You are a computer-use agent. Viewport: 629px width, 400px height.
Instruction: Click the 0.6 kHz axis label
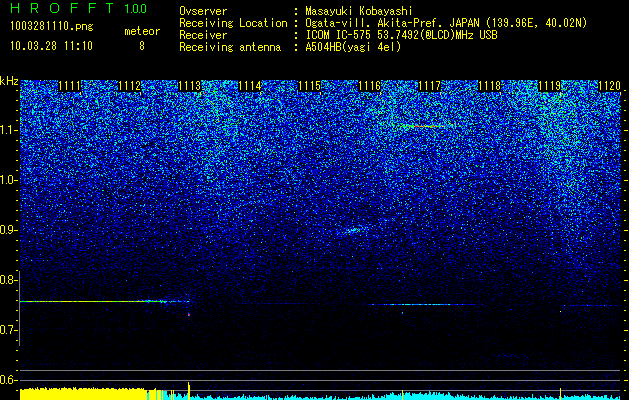click(8, 380)
